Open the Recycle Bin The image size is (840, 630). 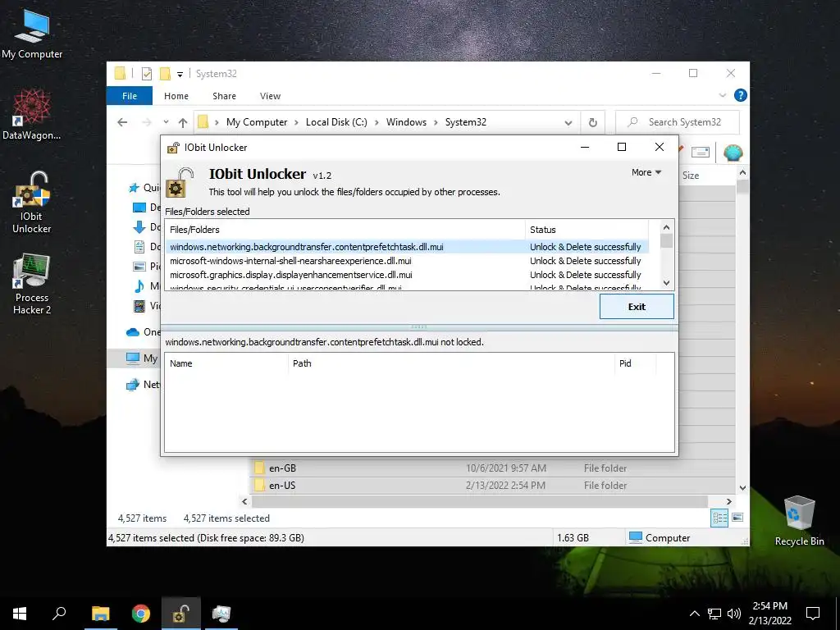(x=799, y=521)
